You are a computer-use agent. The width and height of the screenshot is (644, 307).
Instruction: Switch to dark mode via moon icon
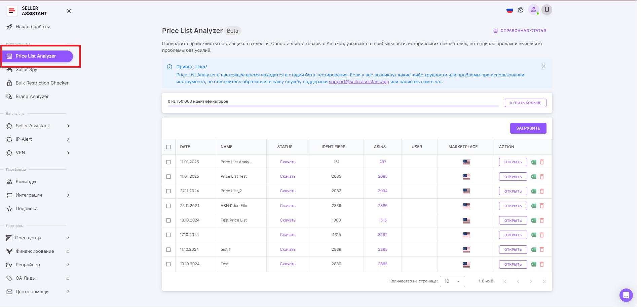520,10
